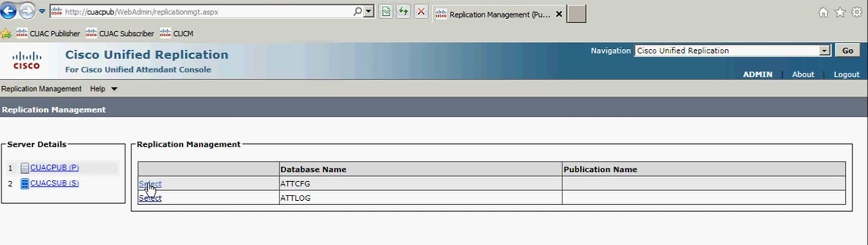Image resolution: width=868 pixels, height=245 pixels.
Task: Open the Replication Management menu
Action: 41,89
